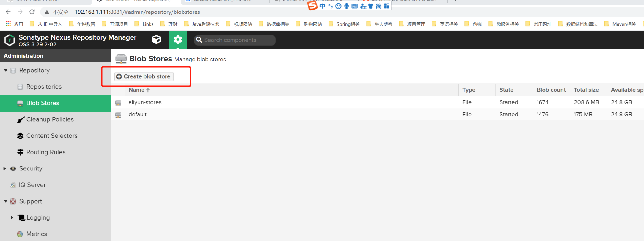
Task: Click the 208.6 MB total size cell
Action: 586,102
